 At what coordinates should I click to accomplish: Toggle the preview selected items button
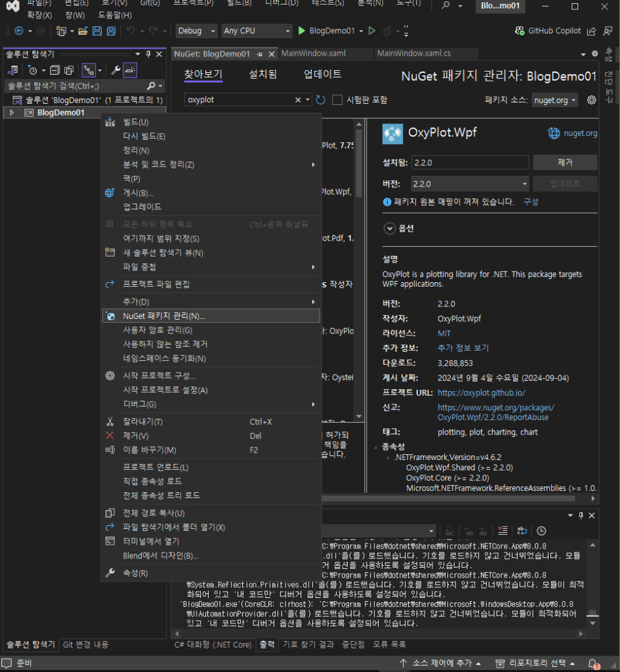(x=130, y=70)
